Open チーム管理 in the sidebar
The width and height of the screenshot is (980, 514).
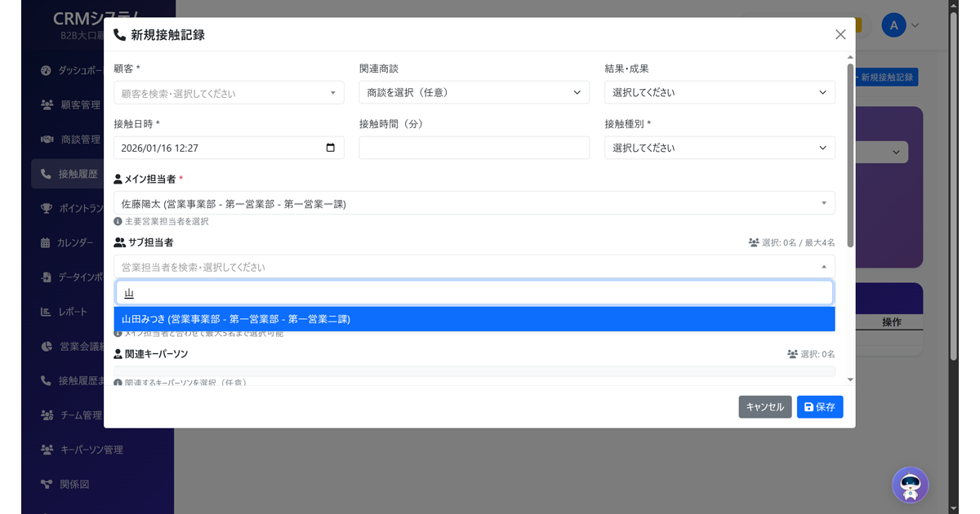pyautogui.click(x=80, y=415)
